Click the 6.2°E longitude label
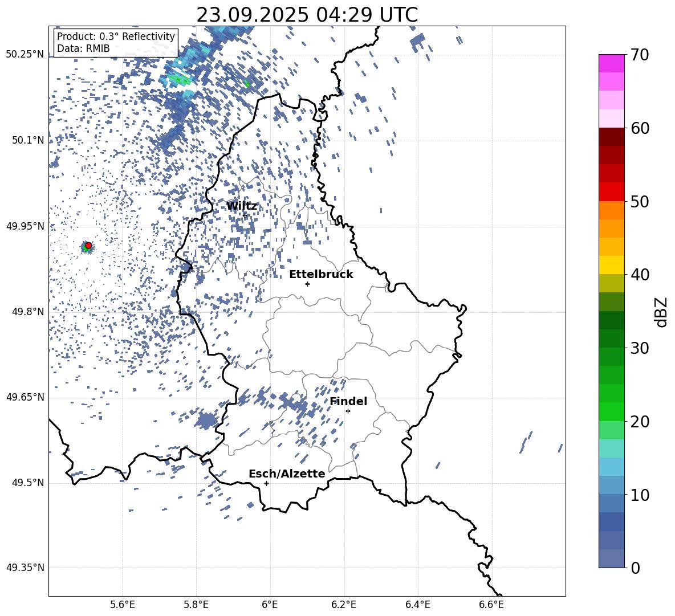 tap(344, 605)
